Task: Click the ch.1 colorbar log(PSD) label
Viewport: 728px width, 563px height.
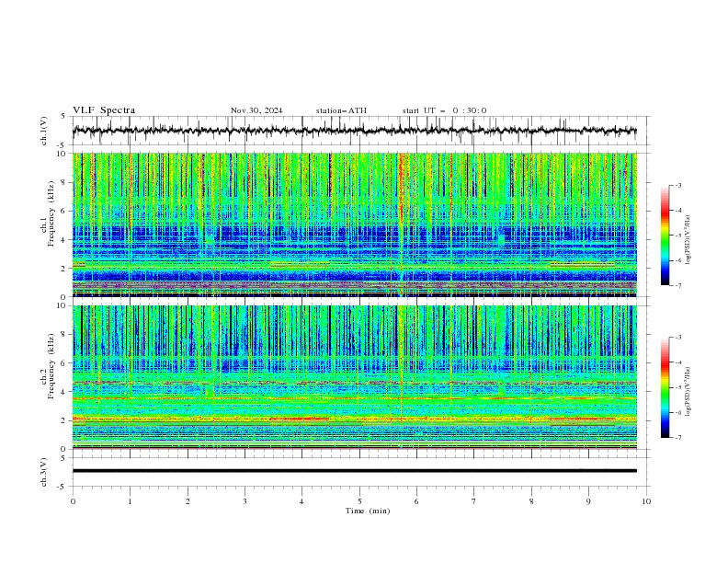Action: [x=688, y=240]
